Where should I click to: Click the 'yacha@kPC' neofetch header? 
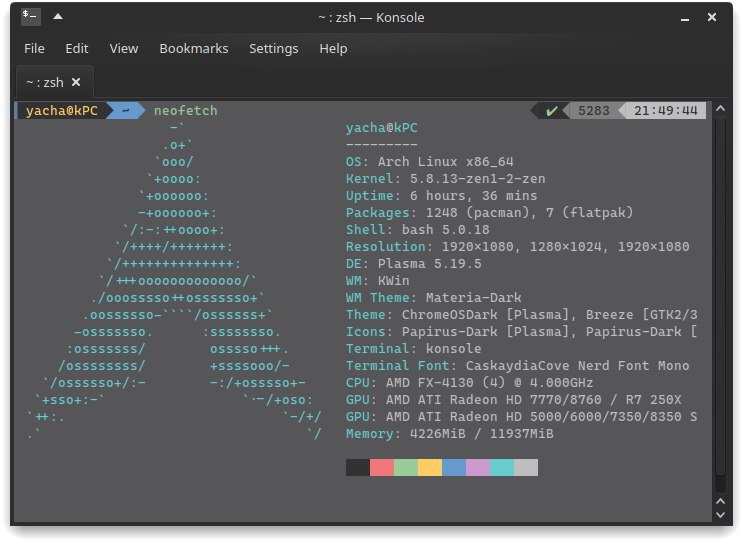382,128
